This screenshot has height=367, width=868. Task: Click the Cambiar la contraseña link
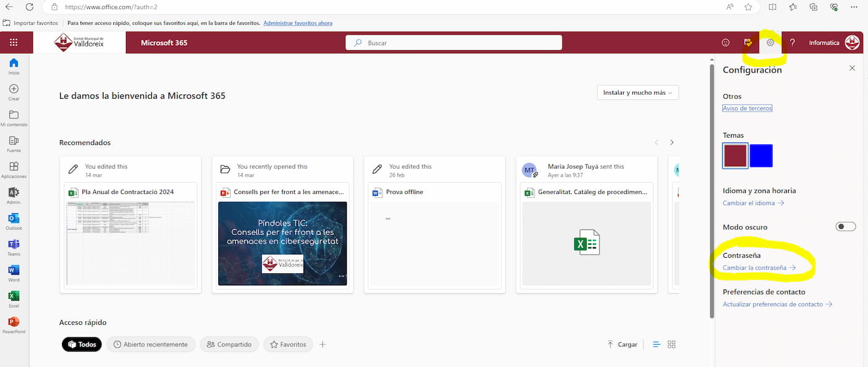point(759,268)
